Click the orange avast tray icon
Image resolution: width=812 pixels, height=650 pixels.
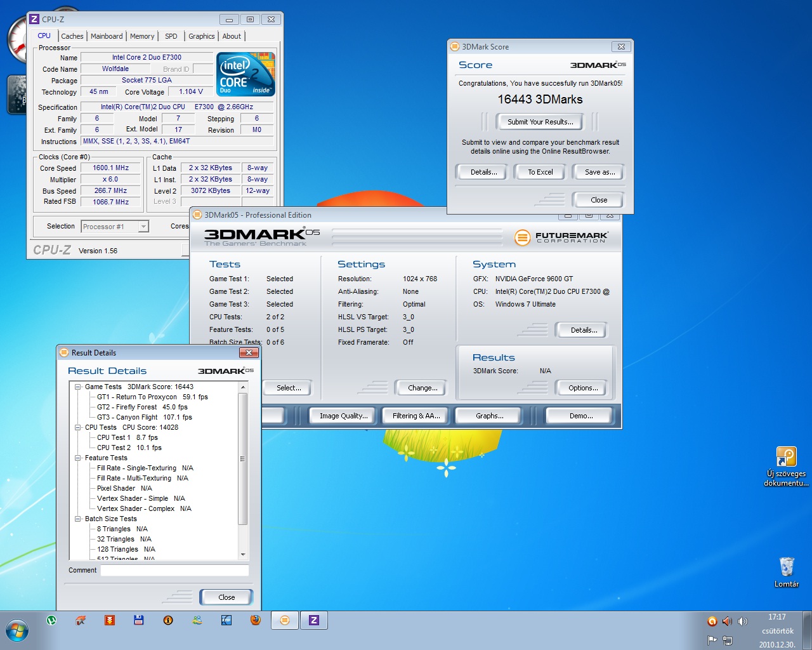pyautogui.click(x=712, y=621)
